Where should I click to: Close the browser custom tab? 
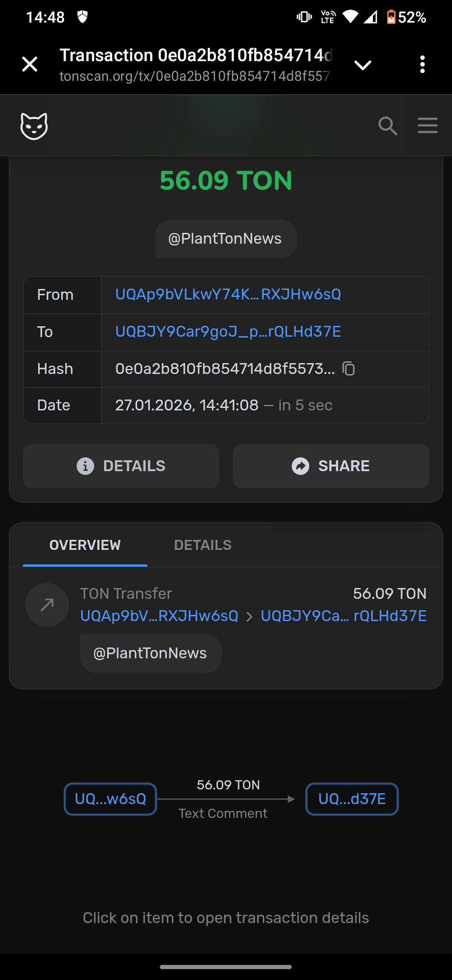tap(30, 64)
